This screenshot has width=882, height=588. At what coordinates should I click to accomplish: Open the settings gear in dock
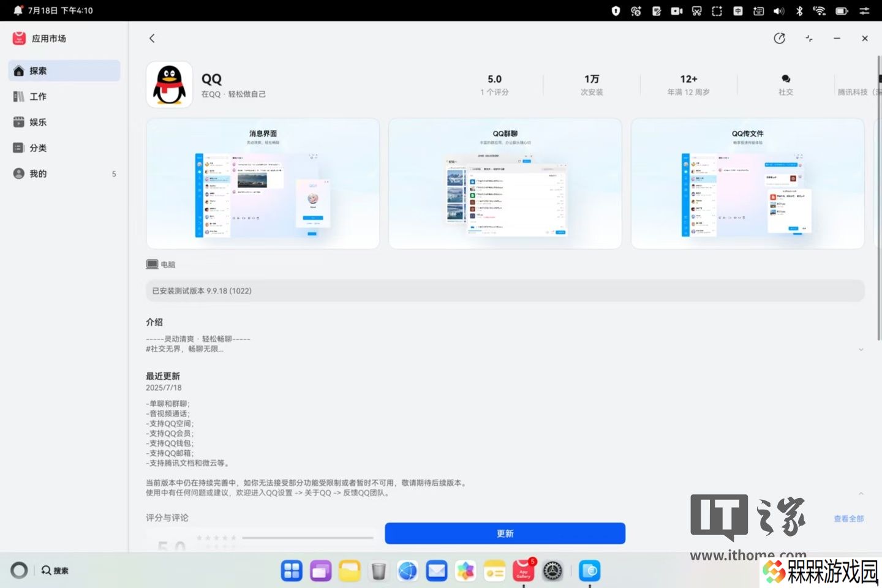(x=552, y=571)
